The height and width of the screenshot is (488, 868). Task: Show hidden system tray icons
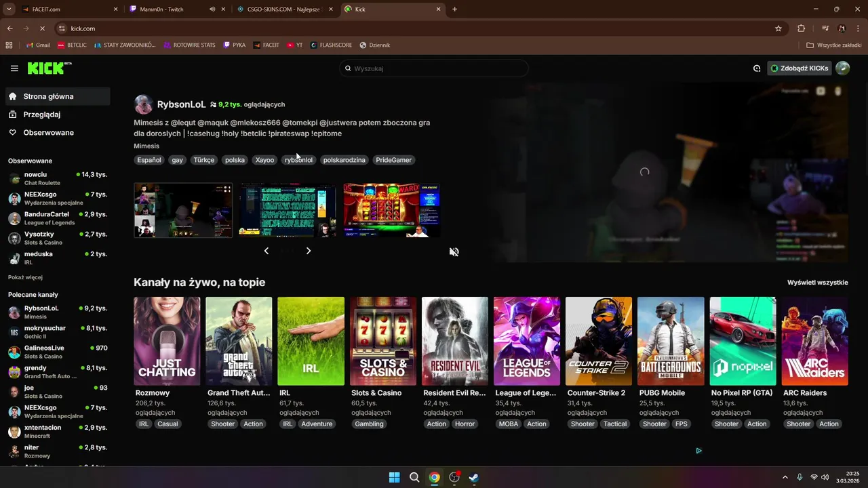[785, 477]
